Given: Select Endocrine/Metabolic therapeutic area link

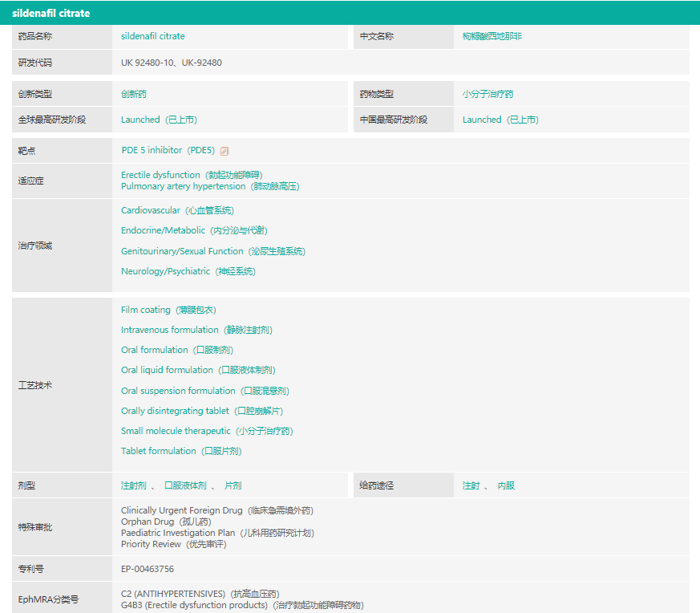Looking at the screenshot, I should (x=194, y=230).
